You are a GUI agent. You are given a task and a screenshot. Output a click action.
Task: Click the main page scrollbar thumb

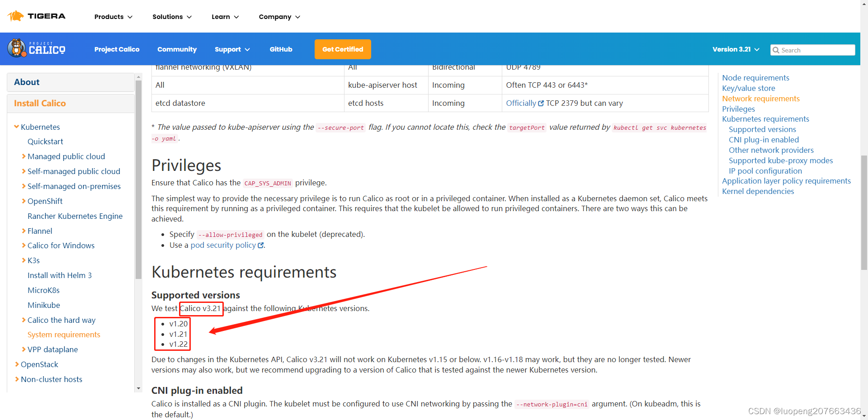click(x=864, y=212)
